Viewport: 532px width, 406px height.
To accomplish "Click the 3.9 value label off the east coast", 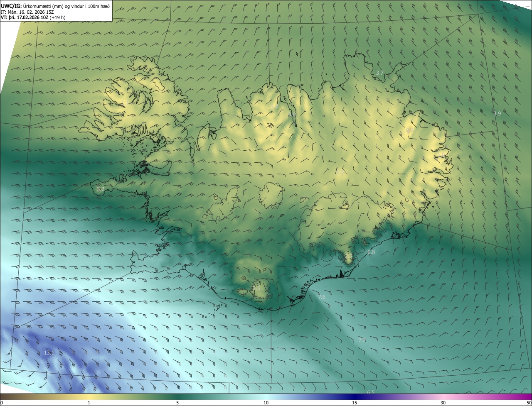I will tap(497, 113).
